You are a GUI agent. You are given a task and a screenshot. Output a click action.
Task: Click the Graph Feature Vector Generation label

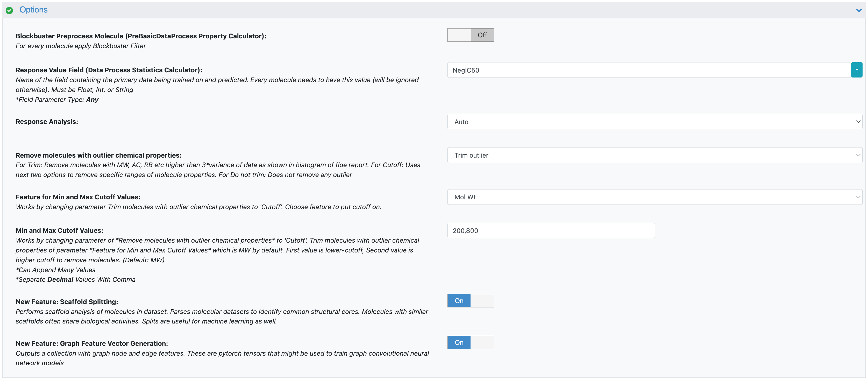pyautogui.click(x=92, y=344)
